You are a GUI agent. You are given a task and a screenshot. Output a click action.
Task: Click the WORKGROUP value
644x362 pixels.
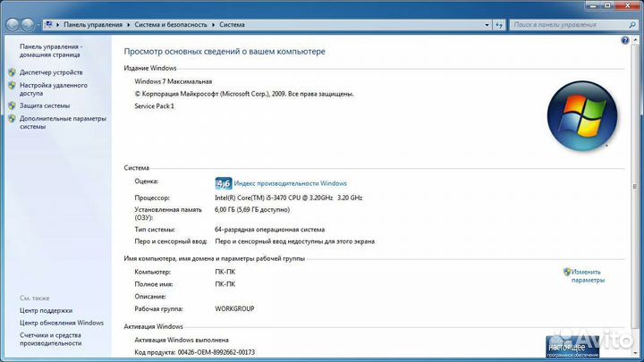234,308
